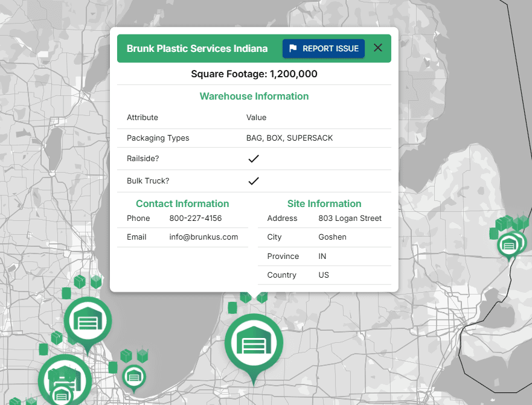This screenshot has height=405, width=532.
Task: Select address 803 Logan Street
Action: tap(350, 218)
